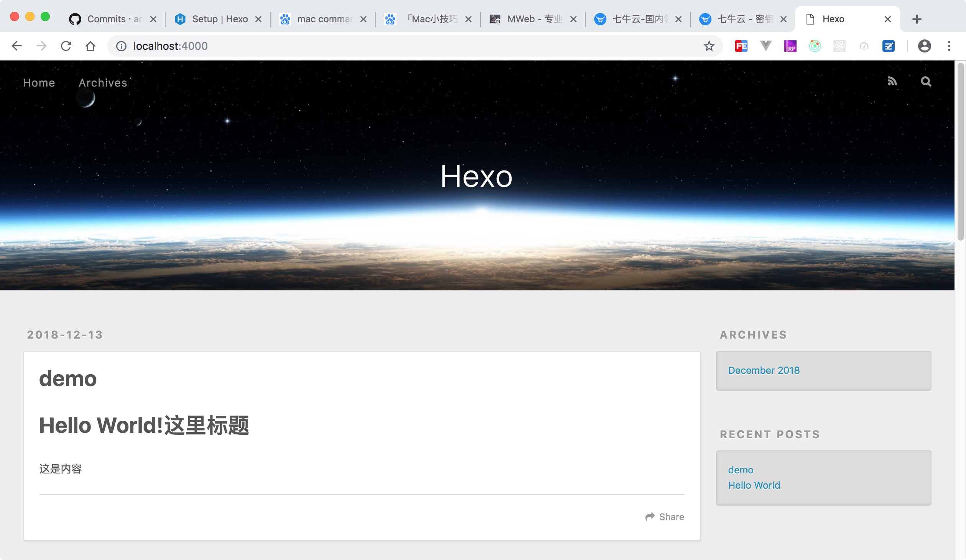Open Archives in the navigation menu
Screen dimensions: 966x560
tap(103, 83)
